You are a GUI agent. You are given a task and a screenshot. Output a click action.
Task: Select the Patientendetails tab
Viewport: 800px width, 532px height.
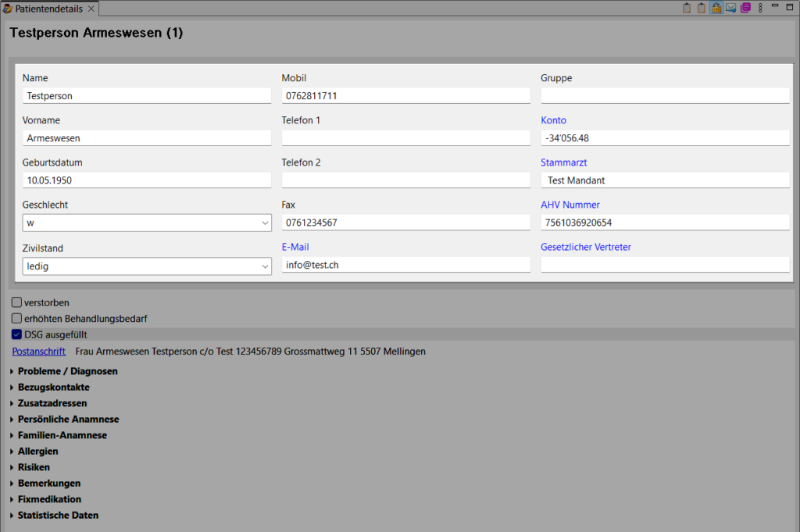pyautogui.click(x=48, y=9)
